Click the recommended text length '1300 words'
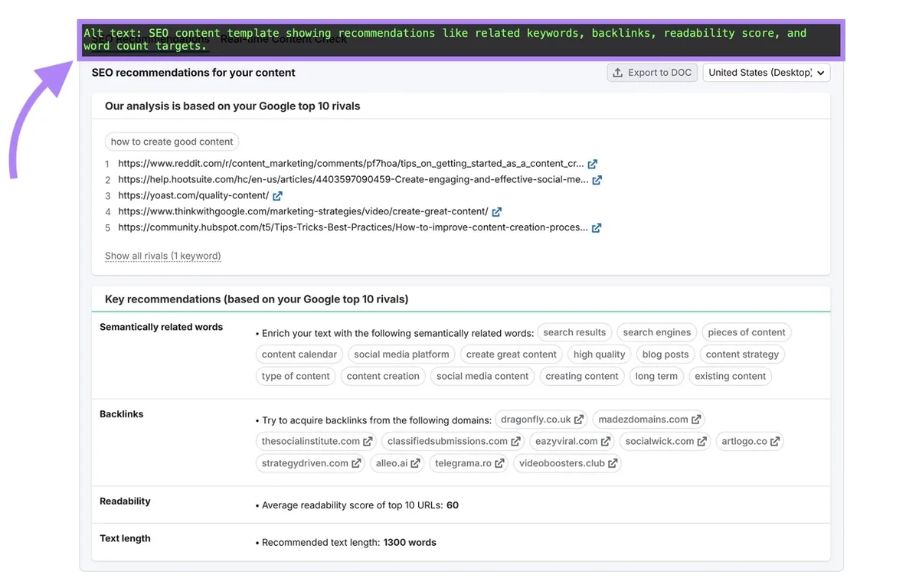919x588 pixels. click(x=410, y=543)
